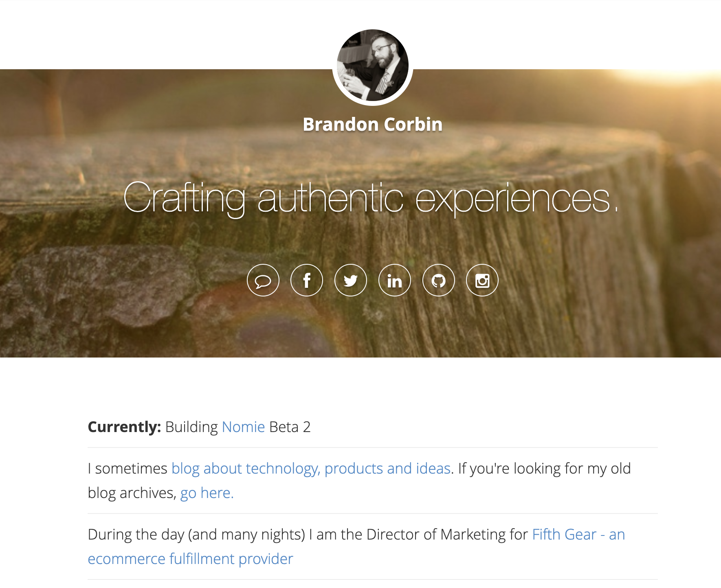This screenshot has width=721, height=588.
Task: Open the Instagram camera icon
Action: [x=482, y=281]
